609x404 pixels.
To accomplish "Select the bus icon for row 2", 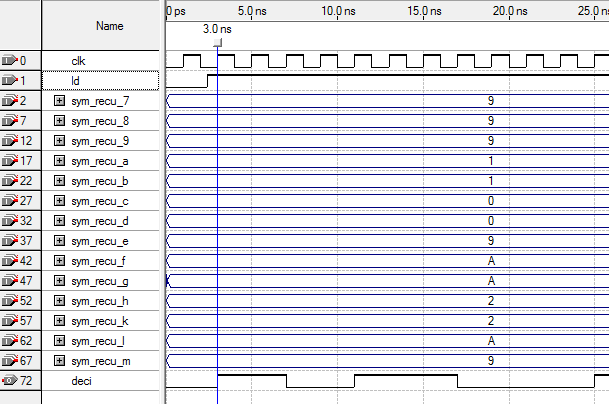I will pos(11,101).
